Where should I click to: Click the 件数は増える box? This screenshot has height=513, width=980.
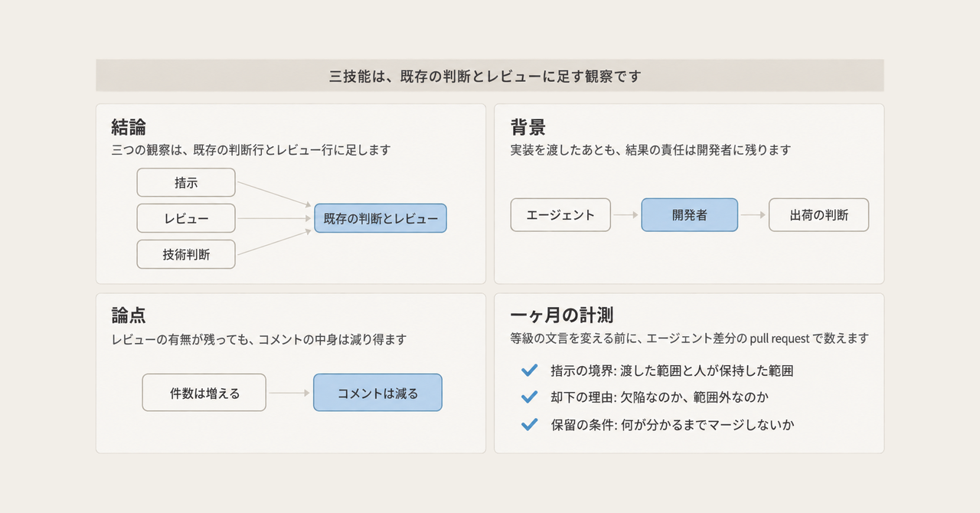click(x=204, y=393)
